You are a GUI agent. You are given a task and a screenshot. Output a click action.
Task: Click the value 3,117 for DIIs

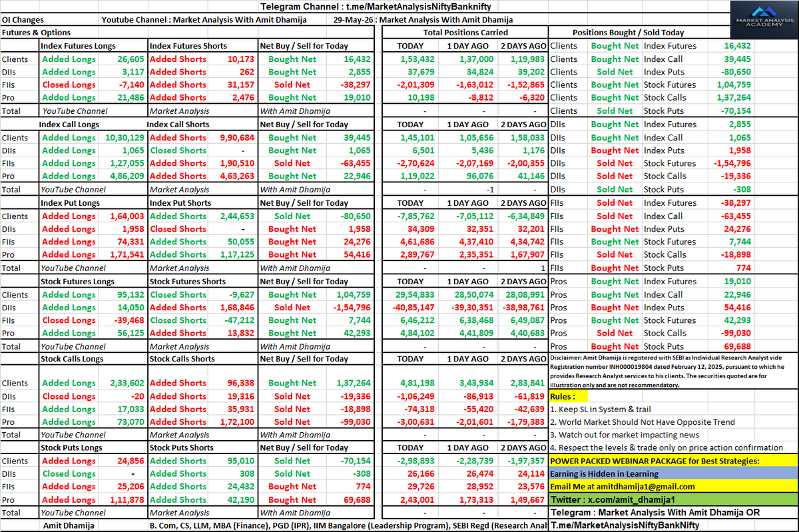[x=133, y=72]
